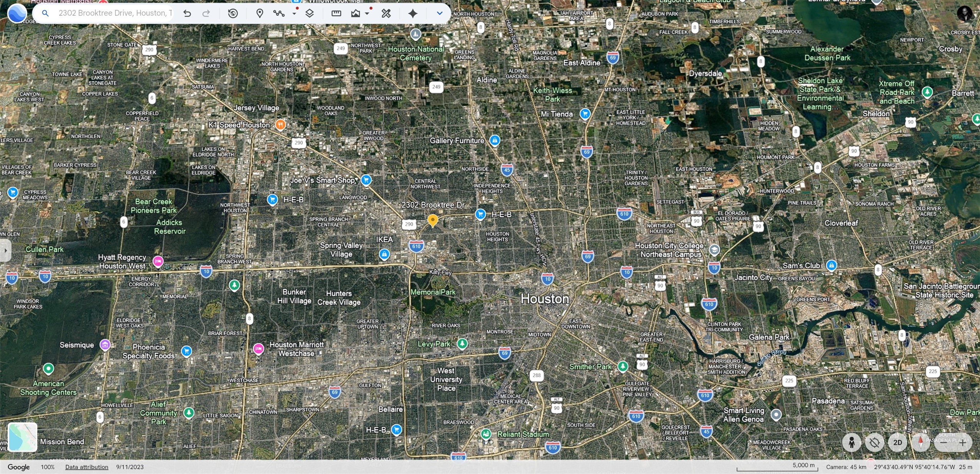Click the search field with Brooktree address

(115, 13)
